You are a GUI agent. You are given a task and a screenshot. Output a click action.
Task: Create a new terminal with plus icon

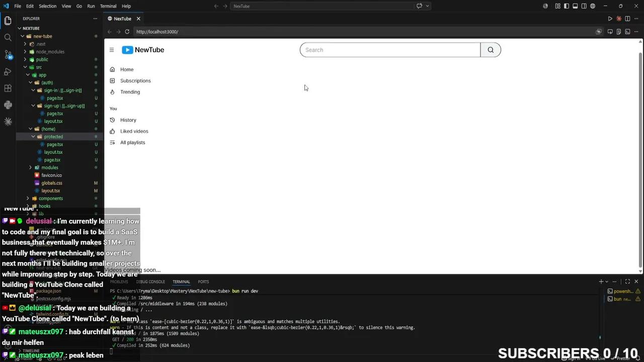[x=601, y=282]
